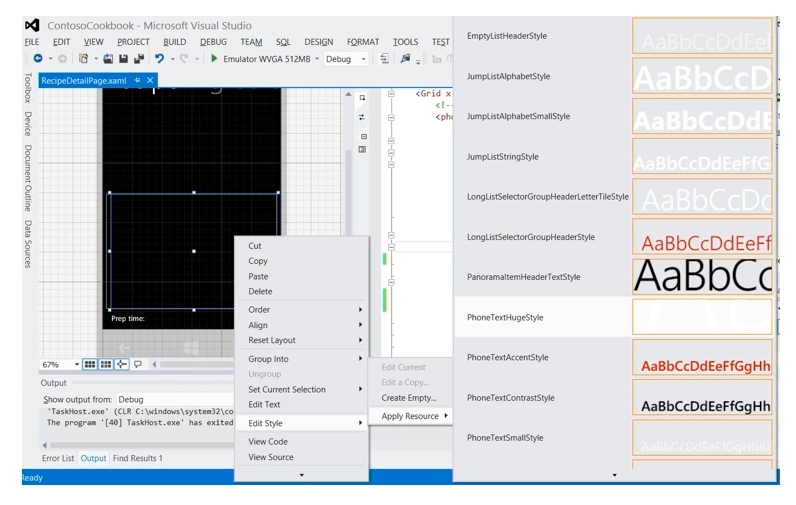796x505 pixels.
Task: Open the Document Outline side tab
Action: [x=28, y=178]
